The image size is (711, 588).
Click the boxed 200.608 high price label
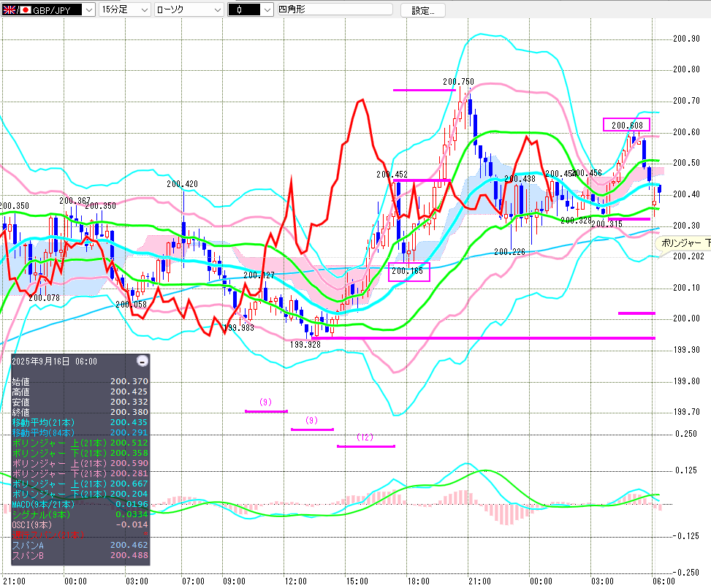pyautogui.click(x=627, y=125)
